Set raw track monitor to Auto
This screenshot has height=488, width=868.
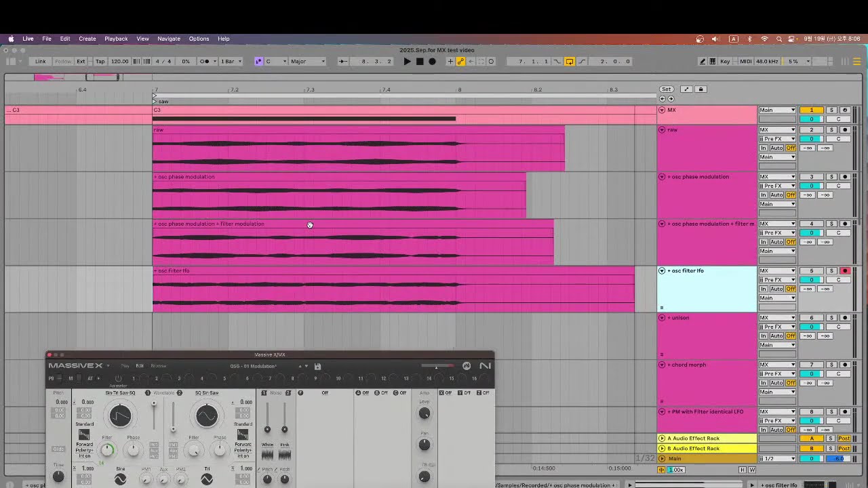point(776,148)
